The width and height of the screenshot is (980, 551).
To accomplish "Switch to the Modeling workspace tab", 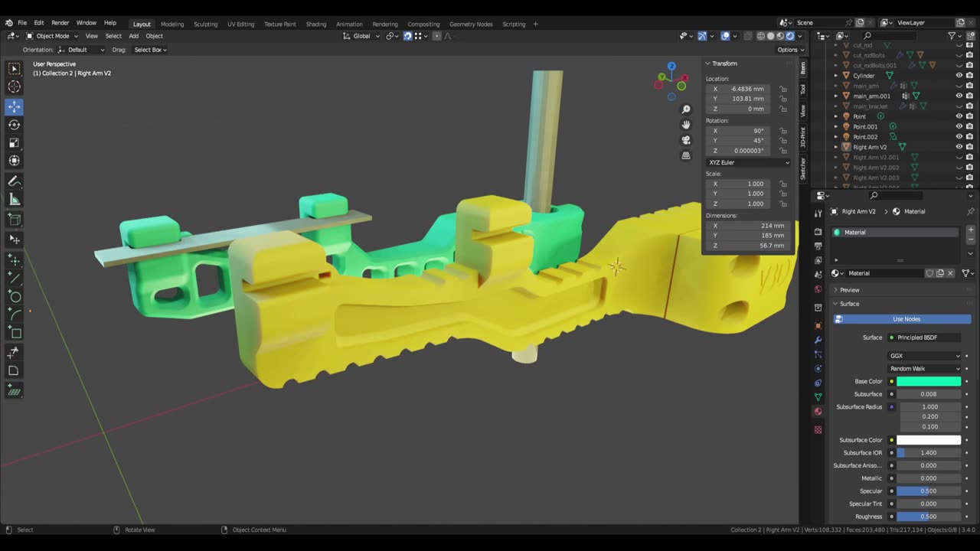I will [x=171, y=24].
